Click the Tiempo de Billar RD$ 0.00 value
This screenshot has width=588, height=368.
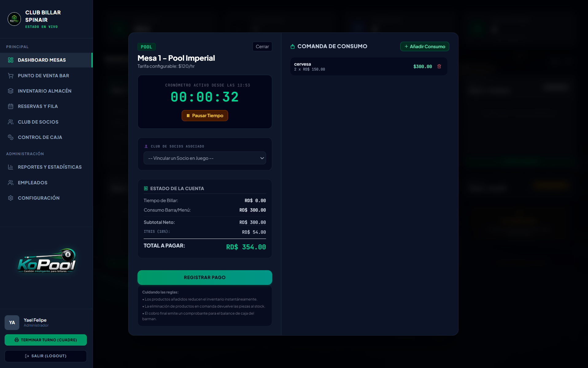point(255,201)
